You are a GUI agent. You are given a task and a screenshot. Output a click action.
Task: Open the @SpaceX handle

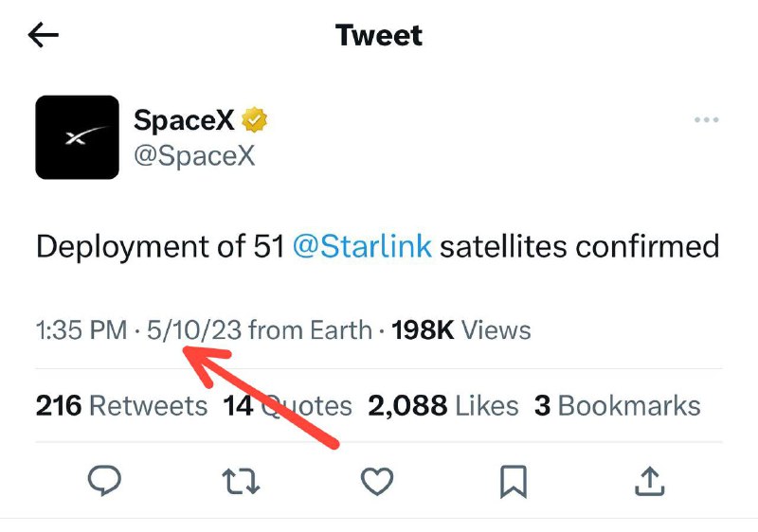[x=194, y=156]
